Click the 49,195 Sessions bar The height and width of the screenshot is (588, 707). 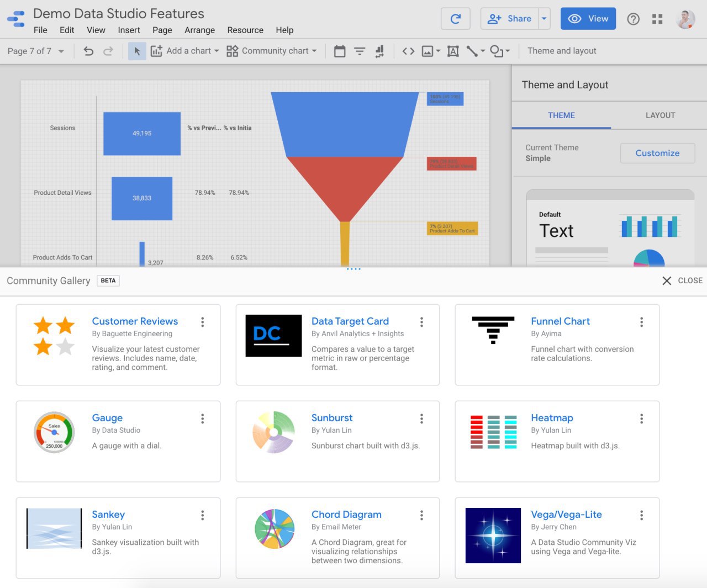pos(142,134)
